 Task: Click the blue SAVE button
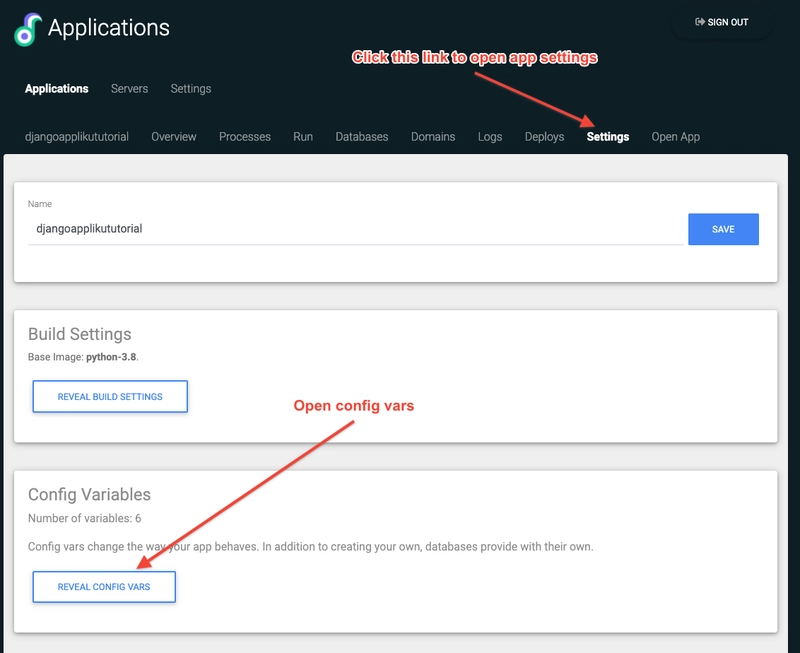coord(723,229)
